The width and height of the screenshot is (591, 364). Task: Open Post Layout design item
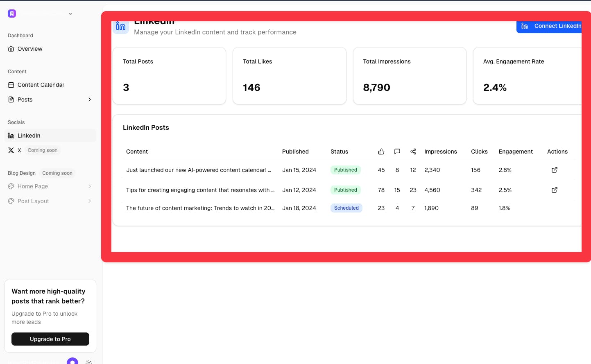50,201
